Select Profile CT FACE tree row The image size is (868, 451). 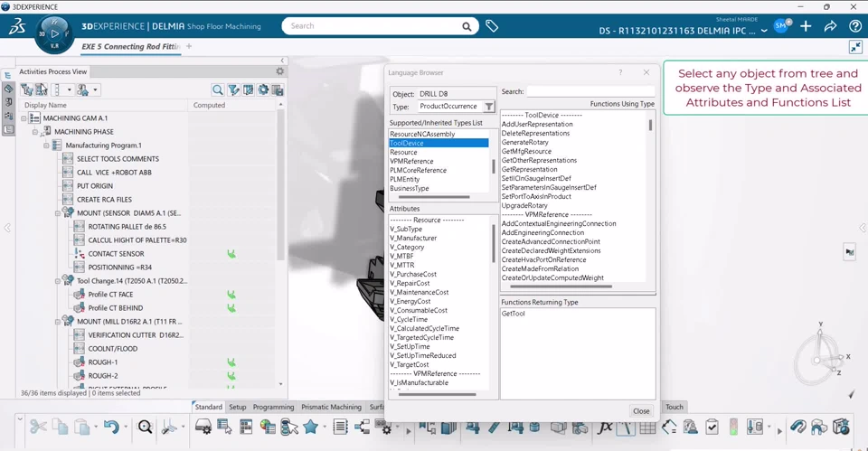[110, 295]
